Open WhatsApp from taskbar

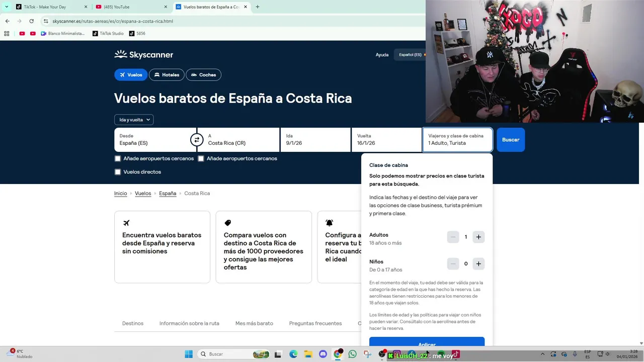point(352,354)
